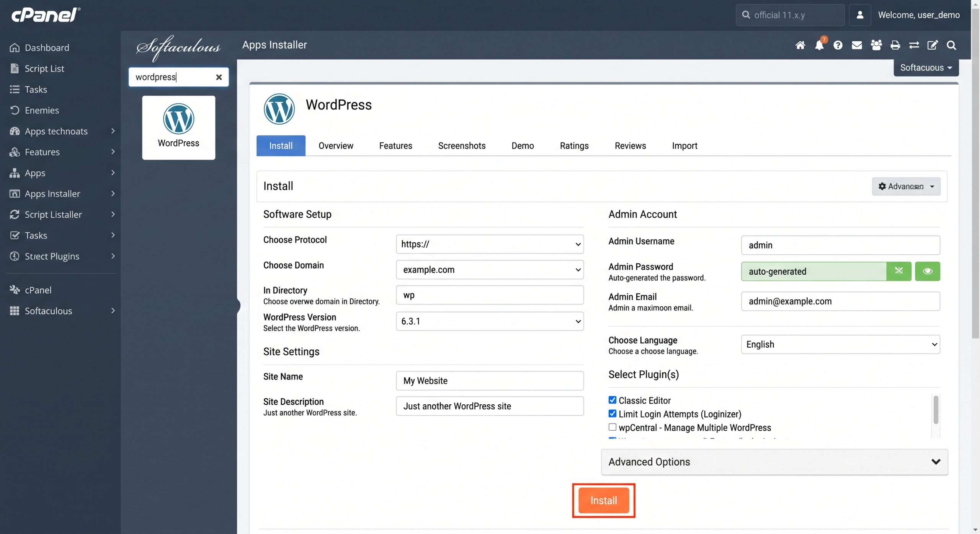
Task: Show admin password with eye icon
Action: coord(927,271)
